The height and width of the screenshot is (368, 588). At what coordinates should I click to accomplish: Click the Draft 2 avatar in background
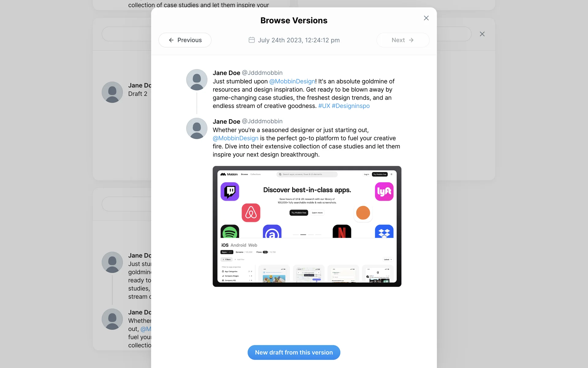112,92
